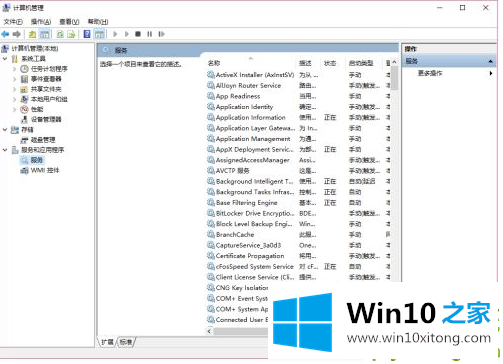Select the 本地用户和组 tree icon
Viewport: 503px width, 364px height.
(x=24, y=99)
